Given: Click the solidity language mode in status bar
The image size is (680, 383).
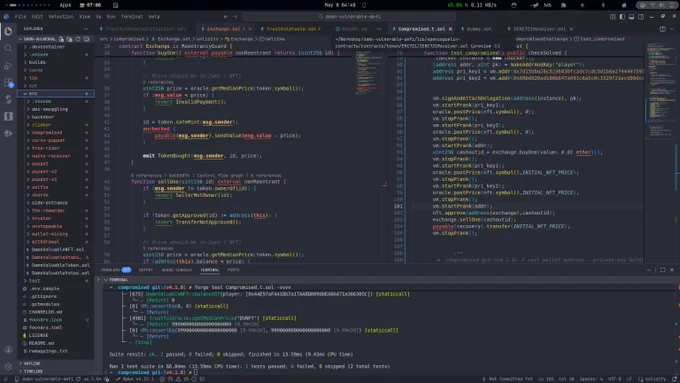Looking at the screenshot, I should pos(655,379).
